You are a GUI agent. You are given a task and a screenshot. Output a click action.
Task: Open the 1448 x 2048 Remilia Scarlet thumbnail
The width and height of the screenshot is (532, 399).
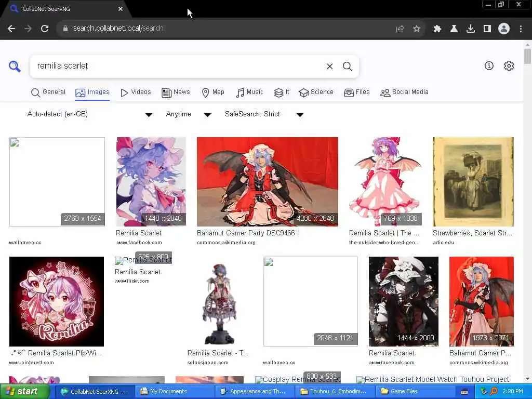(x=151, y=182)
